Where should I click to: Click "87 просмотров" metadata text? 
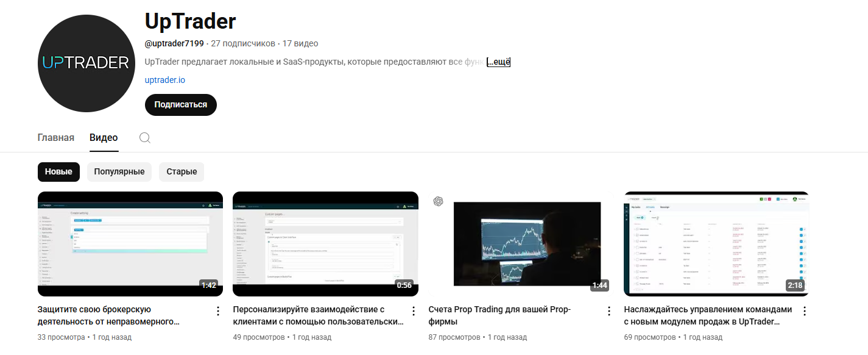454,337
